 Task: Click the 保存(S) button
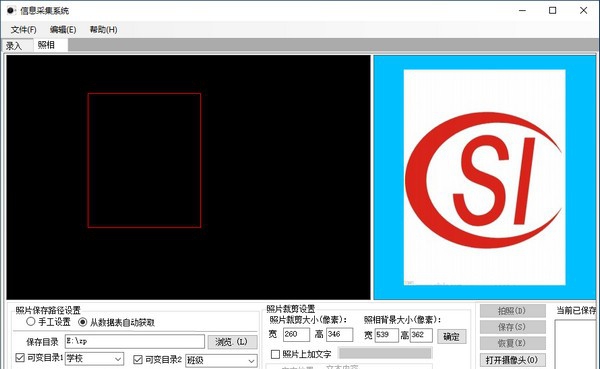pos(512,327)
